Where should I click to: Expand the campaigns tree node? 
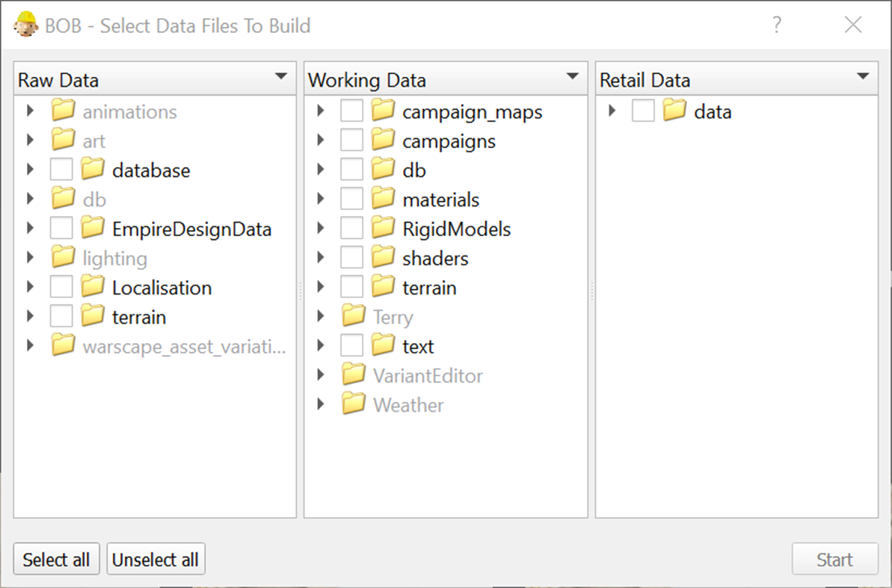tap(321, 140)
